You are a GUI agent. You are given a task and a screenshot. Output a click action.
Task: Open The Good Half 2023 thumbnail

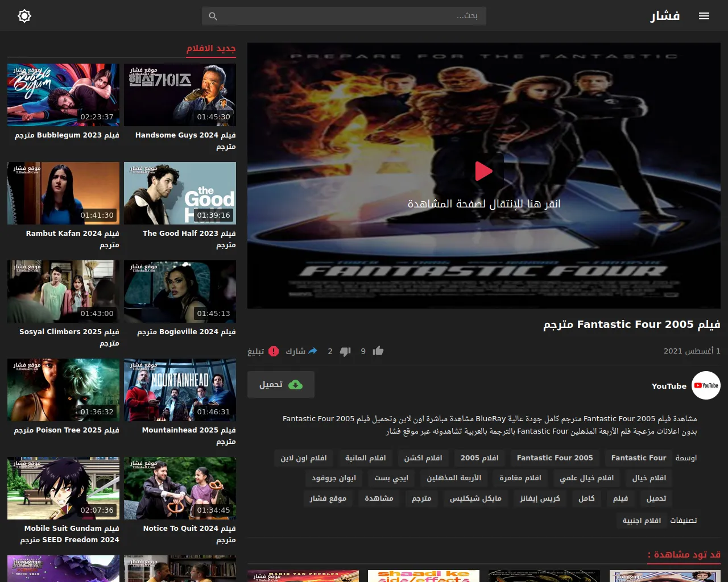coord(180,193)
